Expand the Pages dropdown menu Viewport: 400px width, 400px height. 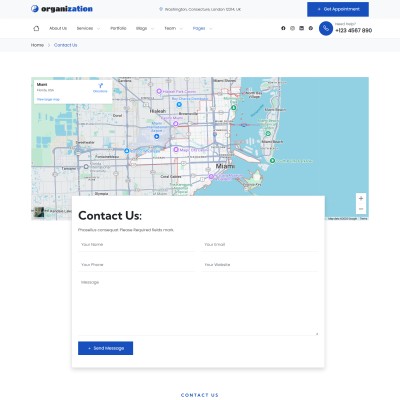tap(202, 28)
